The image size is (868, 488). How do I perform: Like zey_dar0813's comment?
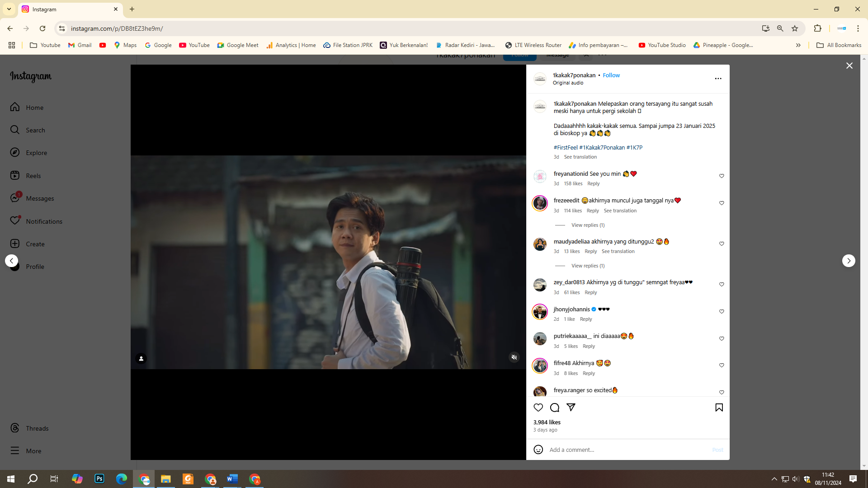pyautogui.click(x=722, y=285)
